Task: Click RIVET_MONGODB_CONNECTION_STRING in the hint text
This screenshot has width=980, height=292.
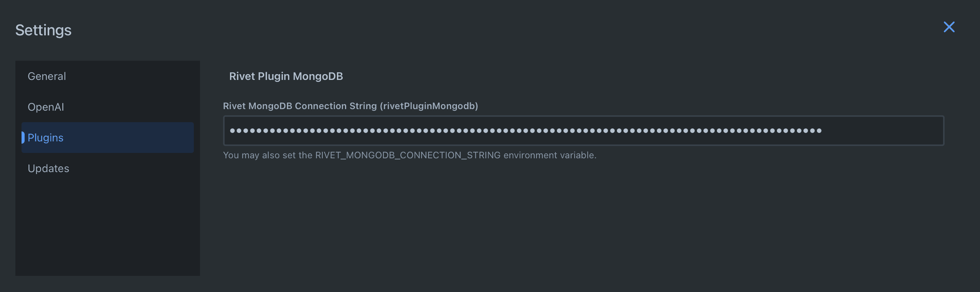Action: point(408,155)
